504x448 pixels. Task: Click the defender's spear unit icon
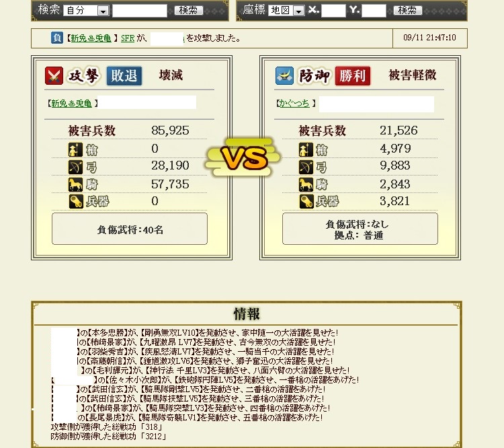click(x=306, y=149)
